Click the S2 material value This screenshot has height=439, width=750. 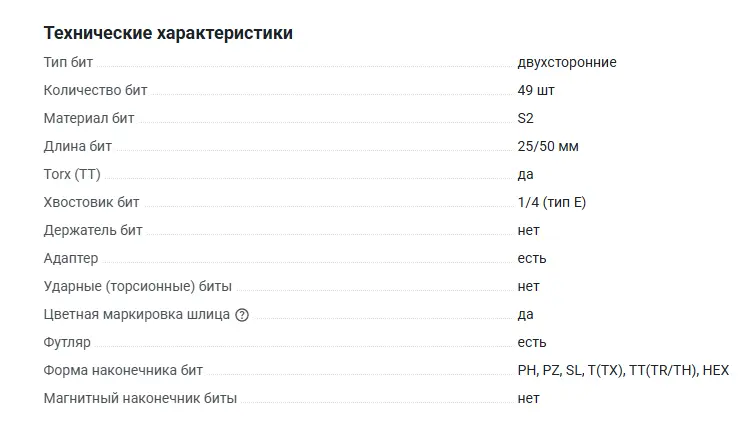point(526,118)
